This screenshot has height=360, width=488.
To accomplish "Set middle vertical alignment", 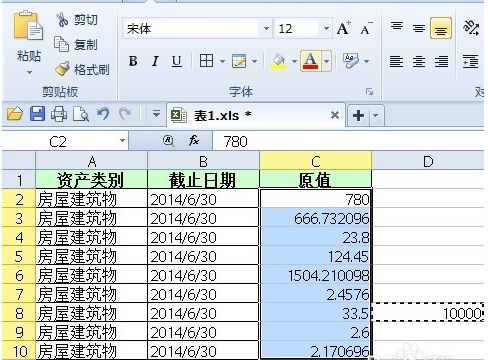I will click(x=419, y=28).
